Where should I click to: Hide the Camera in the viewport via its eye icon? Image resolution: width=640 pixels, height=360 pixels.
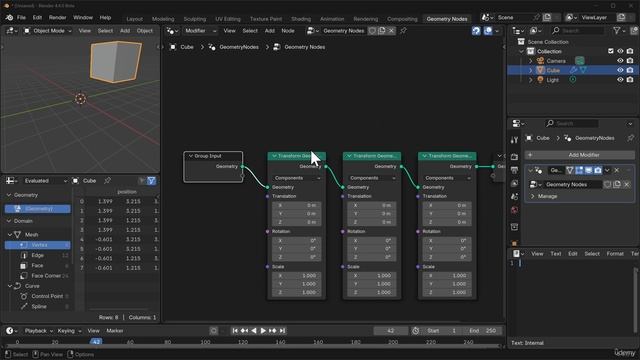(x=620, y=61)
